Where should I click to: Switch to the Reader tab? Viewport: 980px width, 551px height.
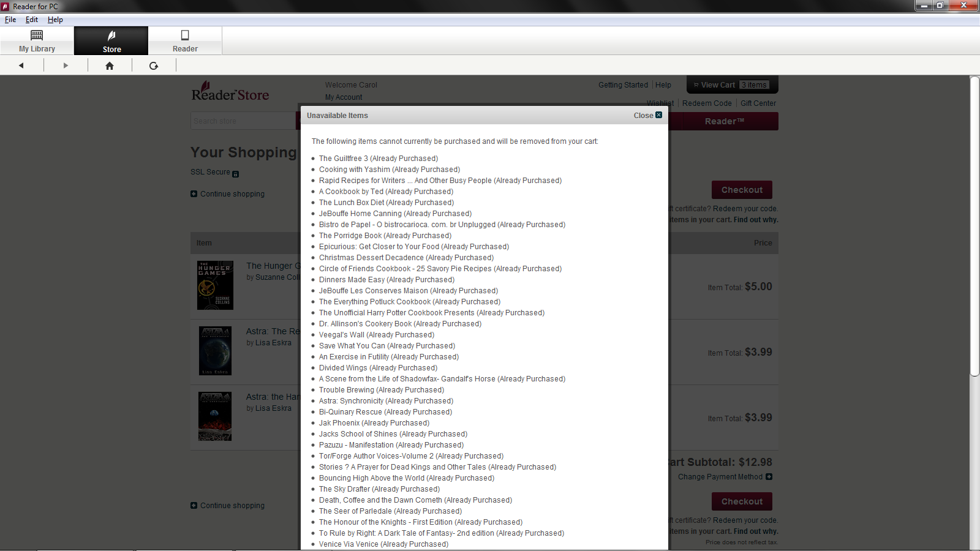click(185, 41)
